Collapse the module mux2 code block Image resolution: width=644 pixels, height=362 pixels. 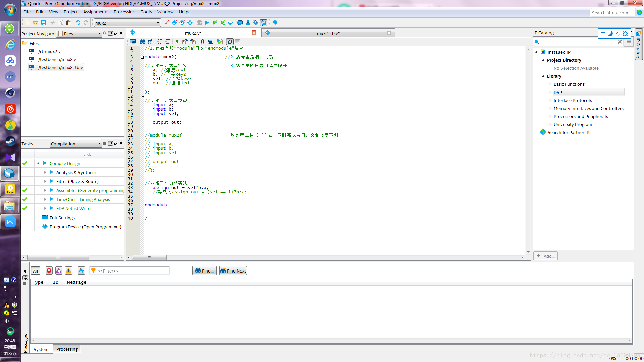[142, 57]
